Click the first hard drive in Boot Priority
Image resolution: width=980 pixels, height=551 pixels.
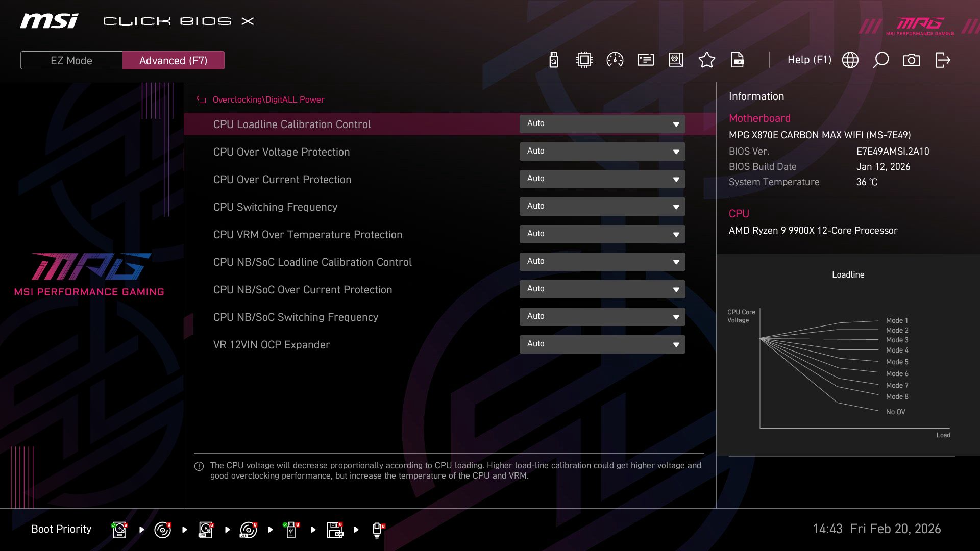coord(119,529)
